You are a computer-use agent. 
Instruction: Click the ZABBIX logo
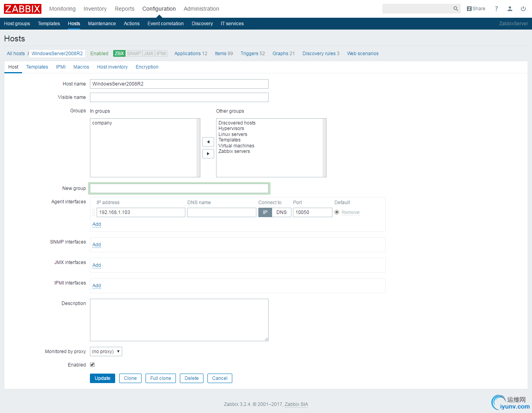pos(22,9)
